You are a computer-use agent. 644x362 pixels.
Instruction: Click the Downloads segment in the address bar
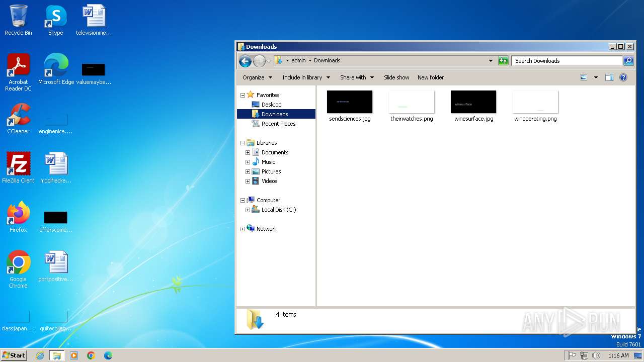coord(327,60)
